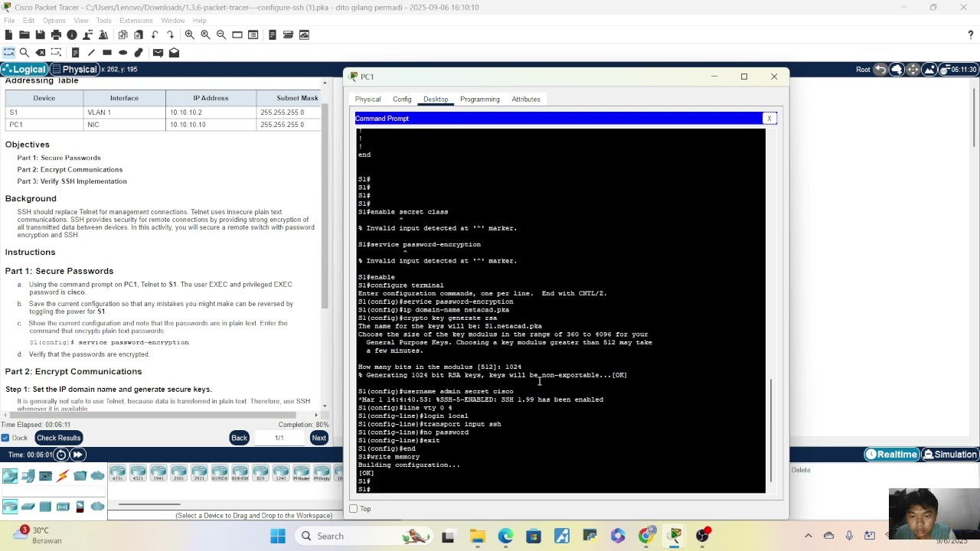Click the instructions page number field 1/1
Image resolution: width=980 pixels, height=551 pixels.
click(279, 438)
